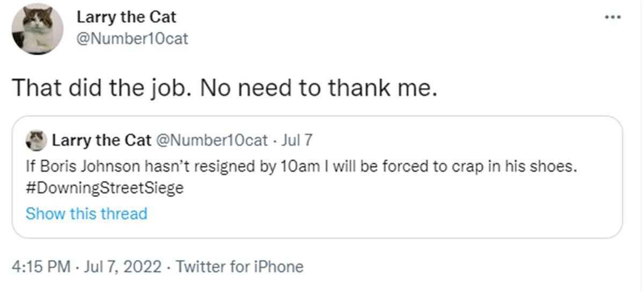Screen dimensions: 644x292
Task: Click the @Number10cat handle under the header name
Action: tap(133, 39)
